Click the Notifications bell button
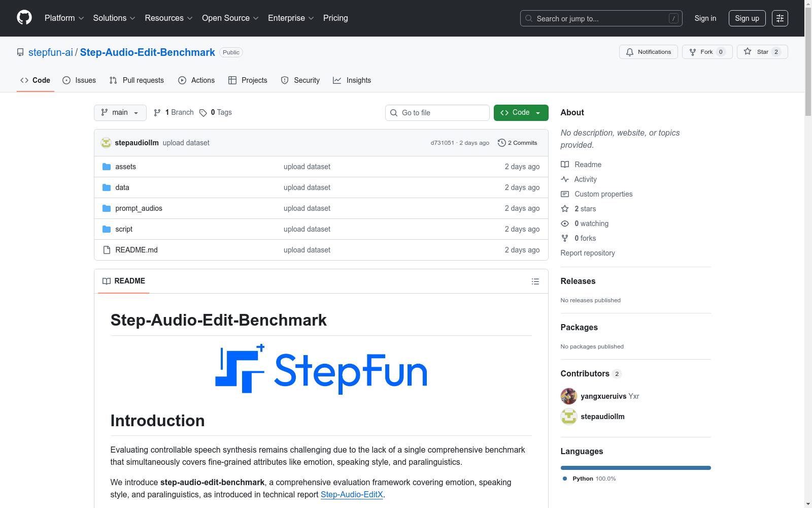The width and height of the screenshot is (812, 508). click(x=648, y=52)
